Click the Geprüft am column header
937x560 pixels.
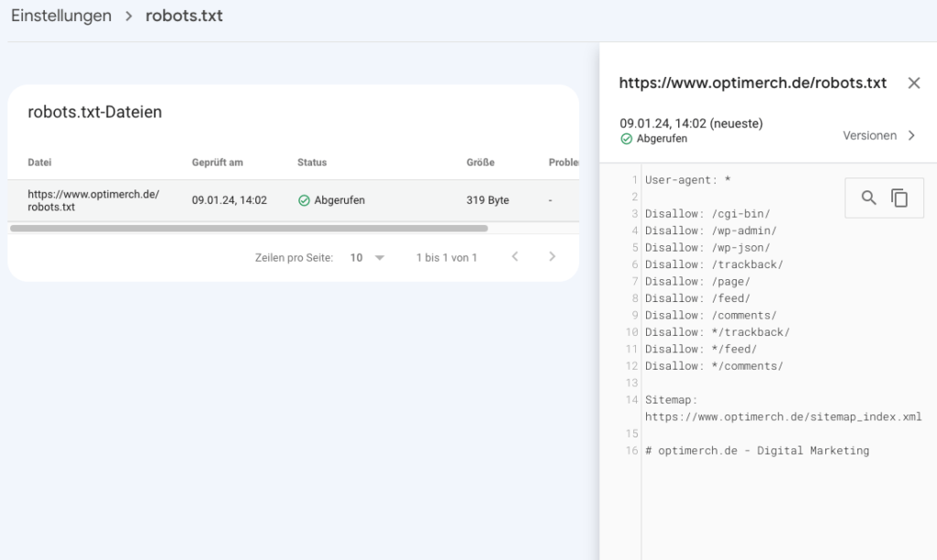(x=217, y=162)
